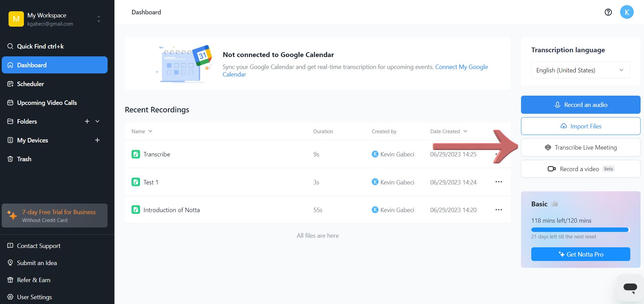Click the My Devices icon

tap(10, 140)
